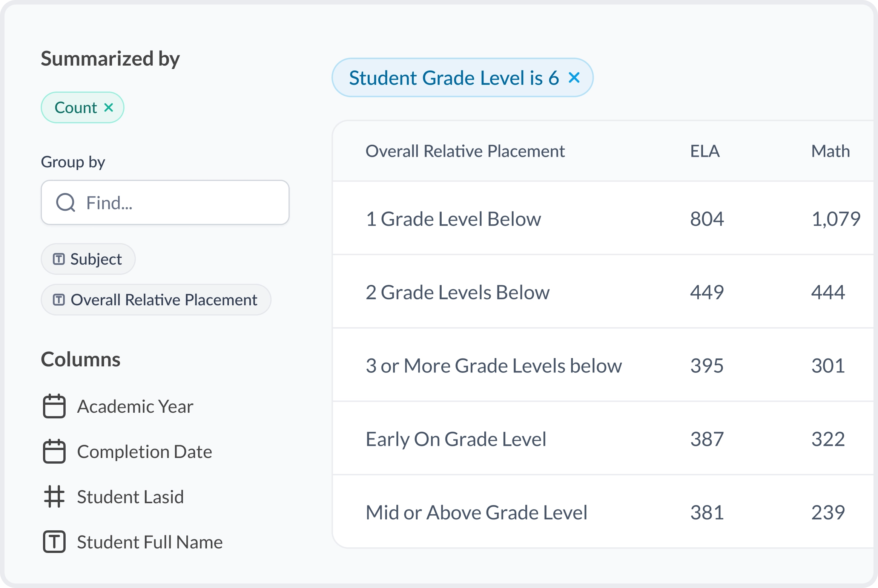
Task: Focus the Find... group by search field
Action: point(165,203)
